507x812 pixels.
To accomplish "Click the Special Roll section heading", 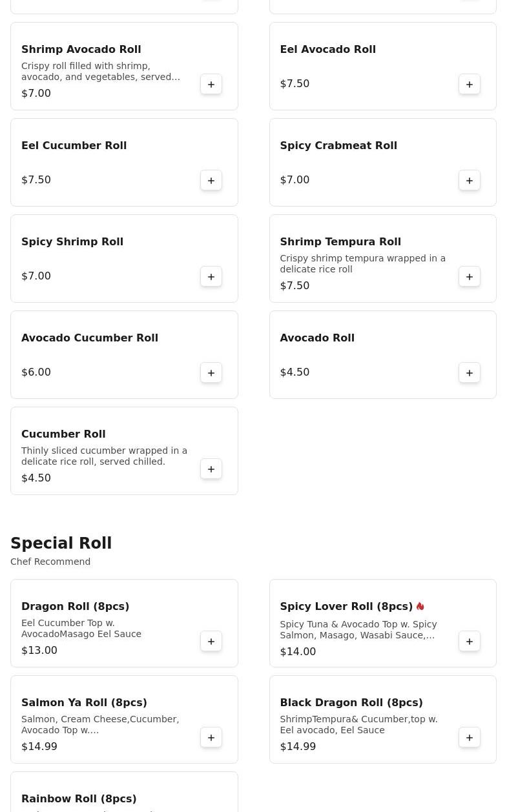I will coord(61,543).
